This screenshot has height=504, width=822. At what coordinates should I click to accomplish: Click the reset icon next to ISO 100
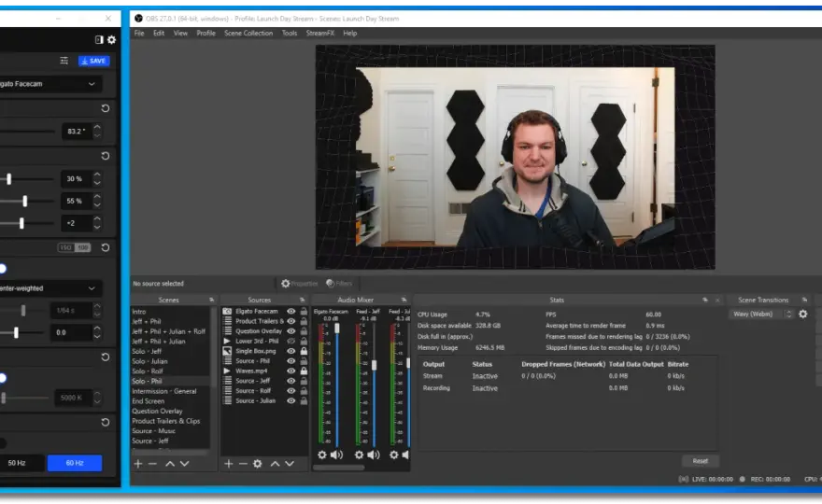pos(106,248)
